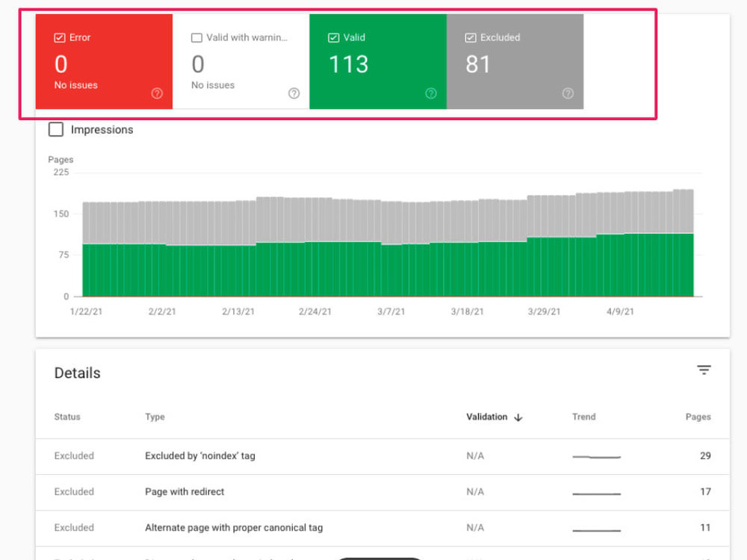
Task: Click the Error card's 0 count
Action: coord(61,64)
